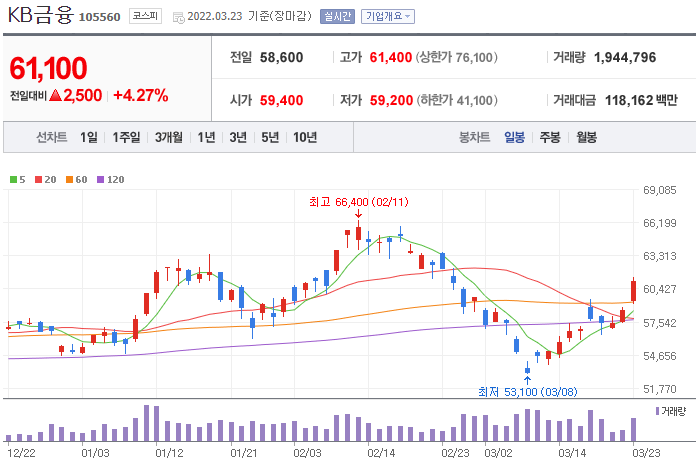Click the blue arrow at the 최저 53,100 marker
The height and width of the screenshot is (466, 696).
[527, 380]
